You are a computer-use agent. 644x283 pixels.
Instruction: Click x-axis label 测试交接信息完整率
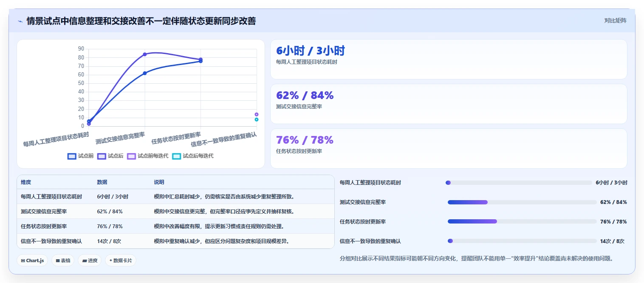coord(120,138)
